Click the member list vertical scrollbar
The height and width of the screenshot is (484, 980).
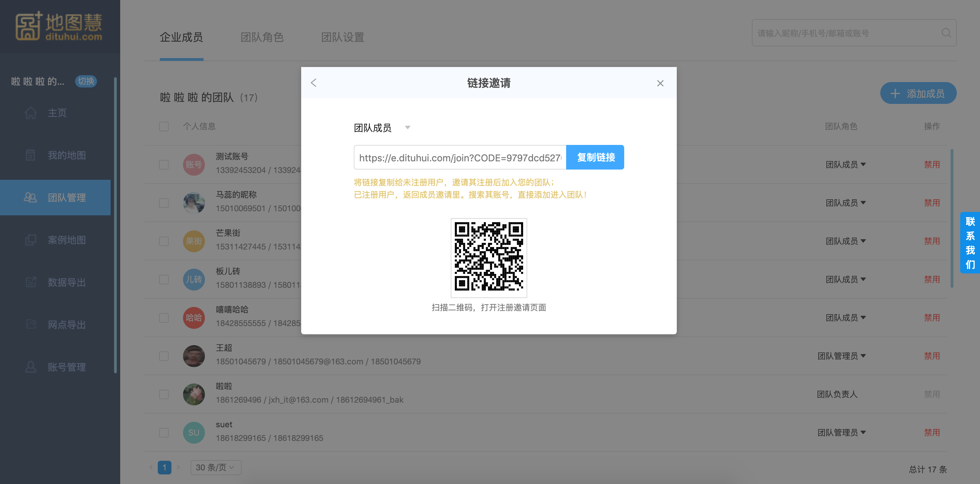point(952,218)
